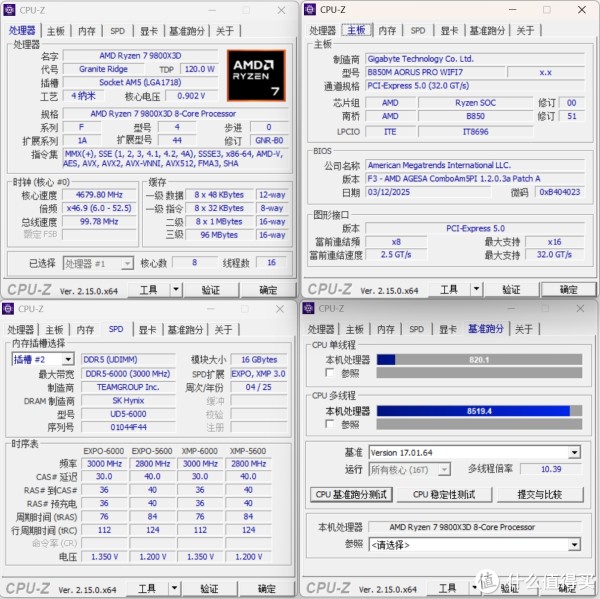
Task: Minimize the mainboard CPU-Z window
Action: 512,10
